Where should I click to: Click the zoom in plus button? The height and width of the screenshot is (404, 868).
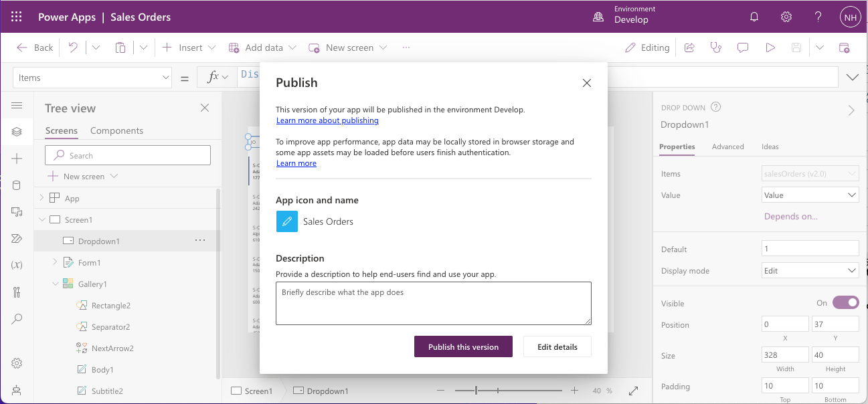click(x=574, y=391)
